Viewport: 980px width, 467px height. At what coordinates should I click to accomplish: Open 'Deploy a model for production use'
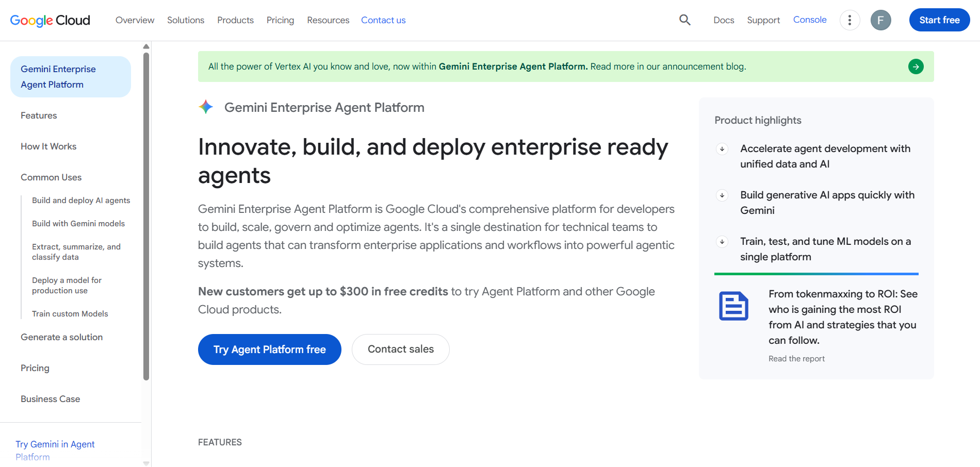(x=67, y=286)
